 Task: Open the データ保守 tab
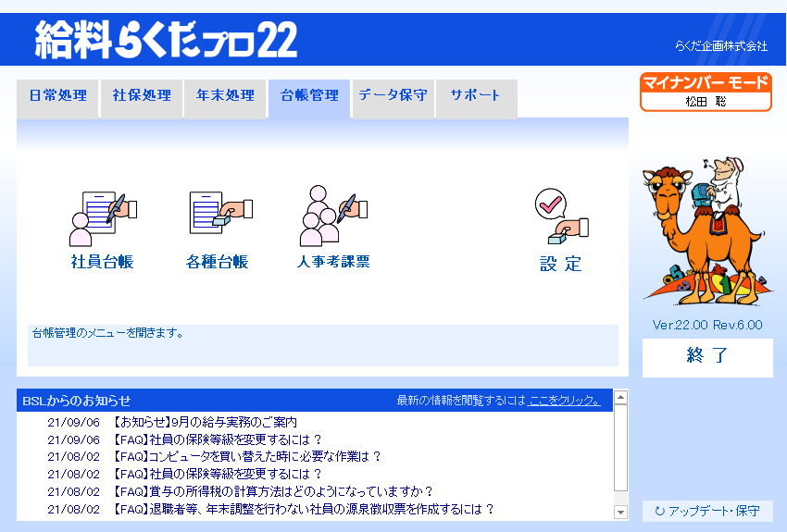393,98
